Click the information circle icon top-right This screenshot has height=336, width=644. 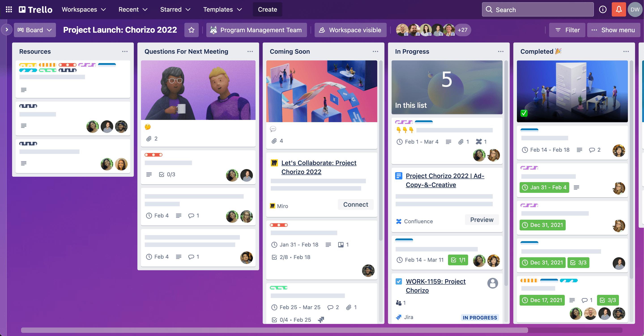click(x=603, y=9)
